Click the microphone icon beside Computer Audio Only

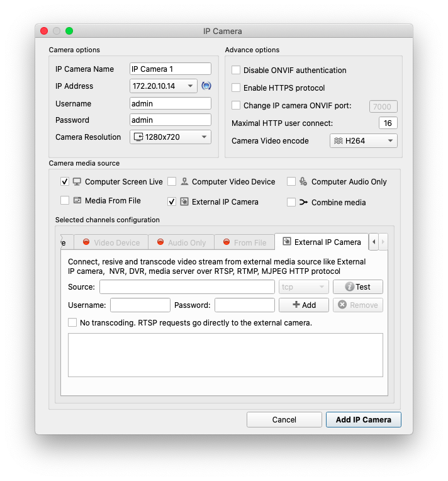[x=303, y=181]
